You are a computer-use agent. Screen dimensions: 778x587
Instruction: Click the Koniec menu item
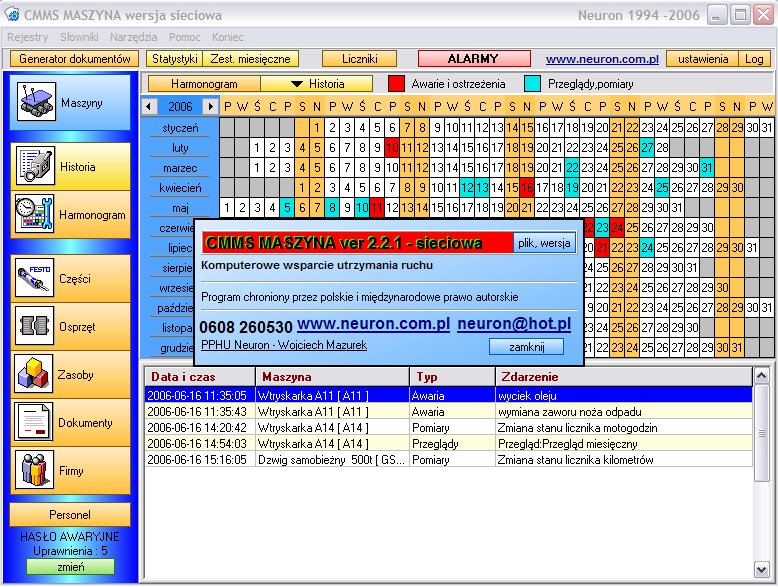pyautogui.click(x=228, y=37)
